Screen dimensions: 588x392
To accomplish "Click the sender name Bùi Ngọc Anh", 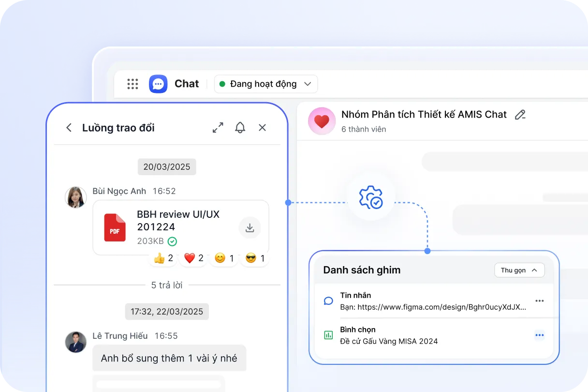I will [x=119, y=191].
